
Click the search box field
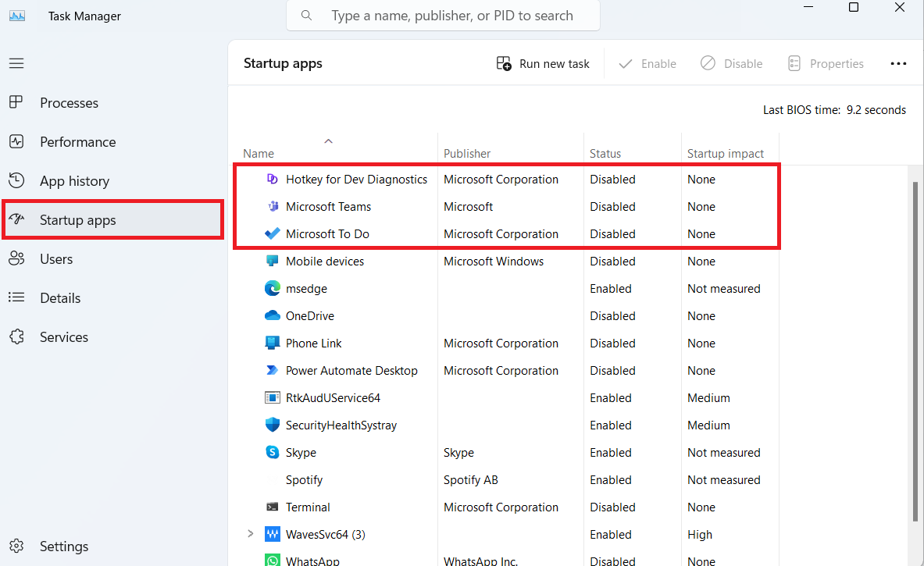(443, 16)
